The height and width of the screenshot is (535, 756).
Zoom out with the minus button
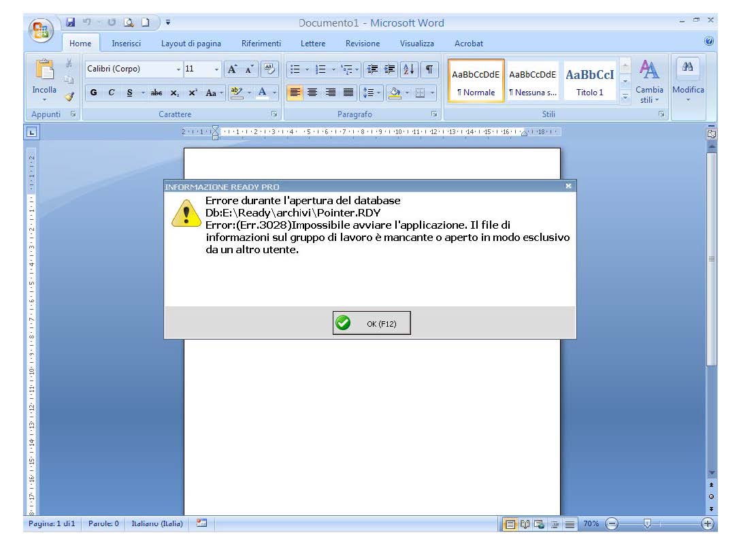point(611,523)
